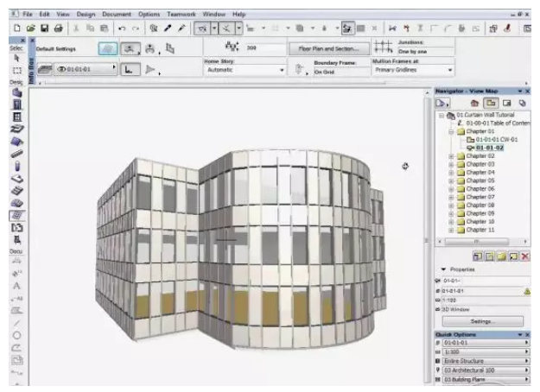This screenshot has width=540, height=392.
Task: Toggle the geometry method button in the Info Box
Action: click(130, 49)
